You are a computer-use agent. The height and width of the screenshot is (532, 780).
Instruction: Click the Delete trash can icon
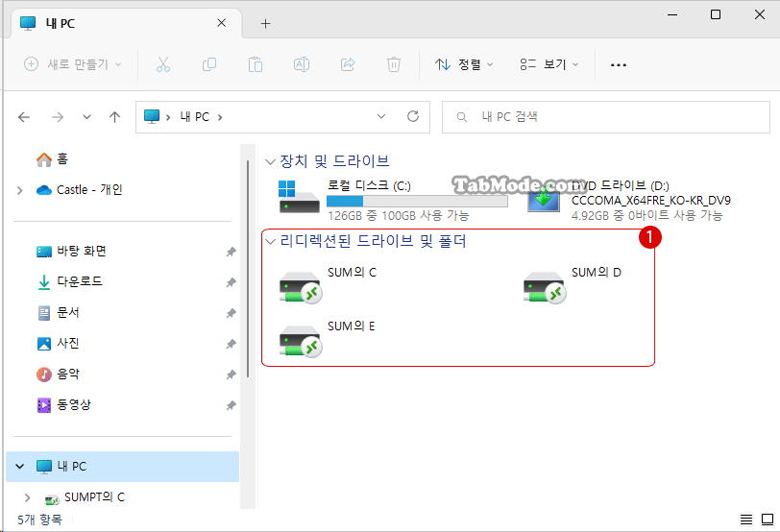[x=394, y=64]
